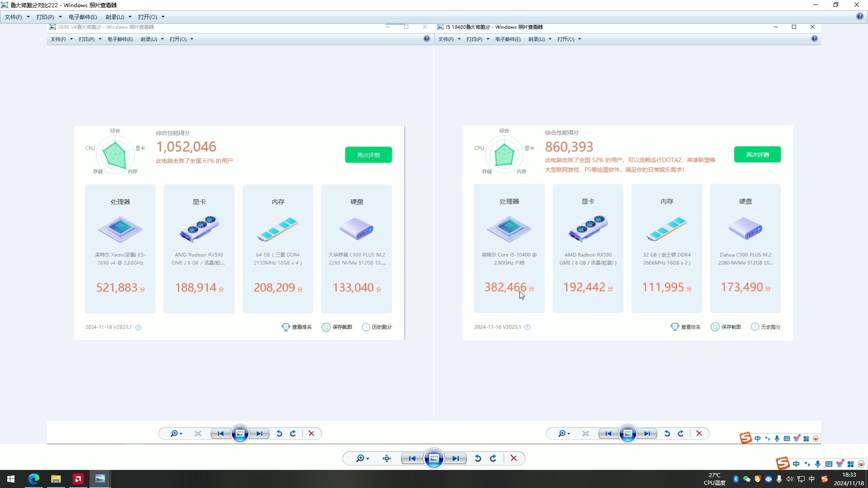868x488 pixels.
Task: Delete image with red X in main viewer toolbar
Action: (514, 459)
